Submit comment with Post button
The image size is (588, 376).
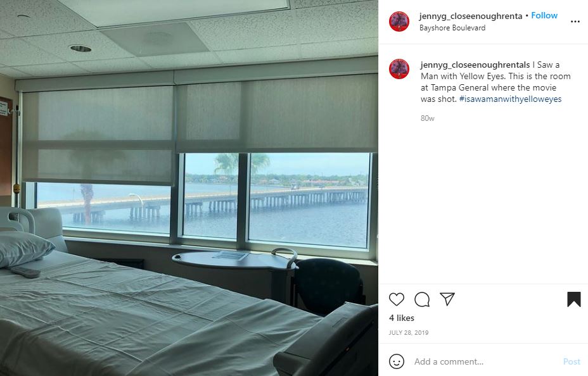572,362
